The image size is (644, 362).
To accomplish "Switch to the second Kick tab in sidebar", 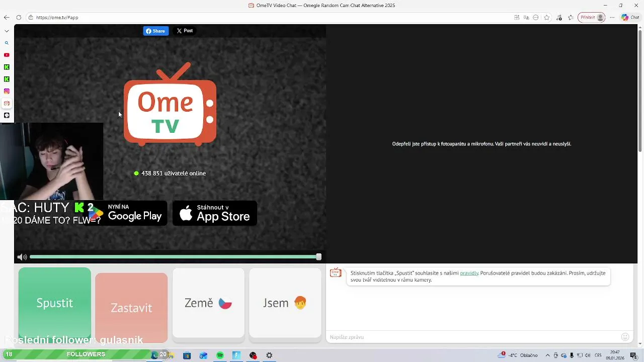I will [x=7, y=79].
